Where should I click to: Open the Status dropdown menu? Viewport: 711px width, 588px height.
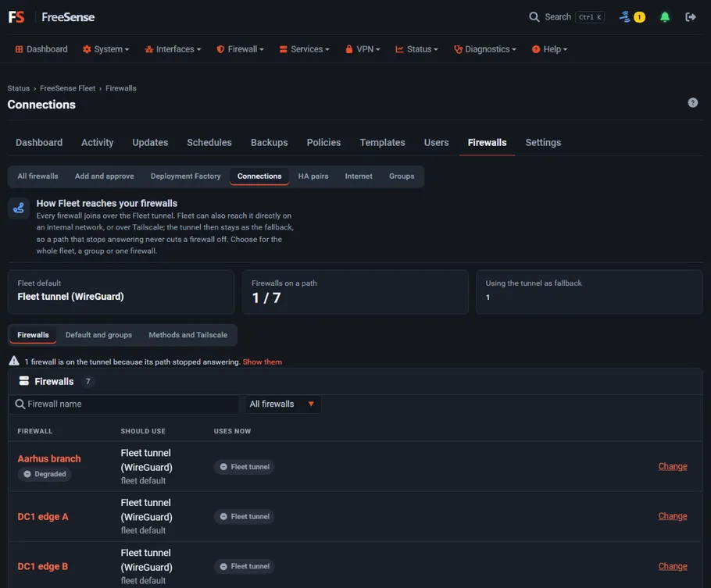point(416,49)
